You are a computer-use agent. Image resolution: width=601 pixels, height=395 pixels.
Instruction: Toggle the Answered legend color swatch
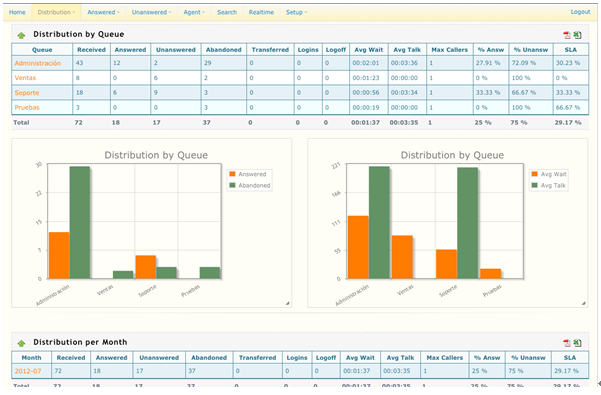[x=232, y=174]
